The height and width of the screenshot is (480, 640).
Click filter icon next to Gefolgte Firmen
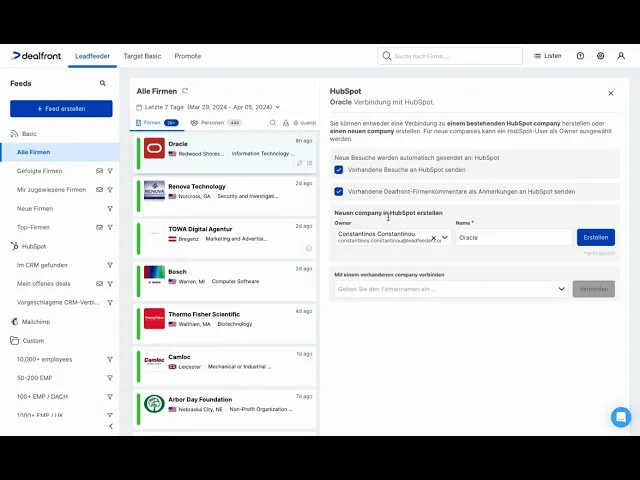[x=110, y=171]
